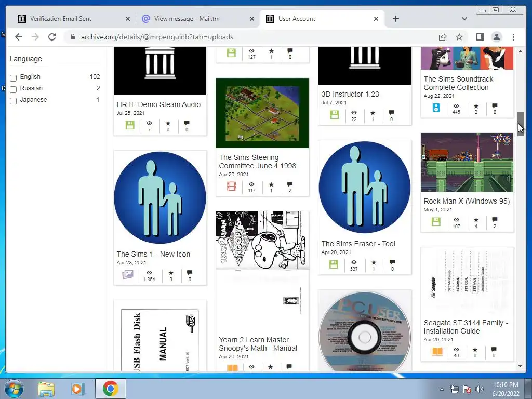
Task: Open 3D Instructor 1.23 title
Action: click(350, 94)
